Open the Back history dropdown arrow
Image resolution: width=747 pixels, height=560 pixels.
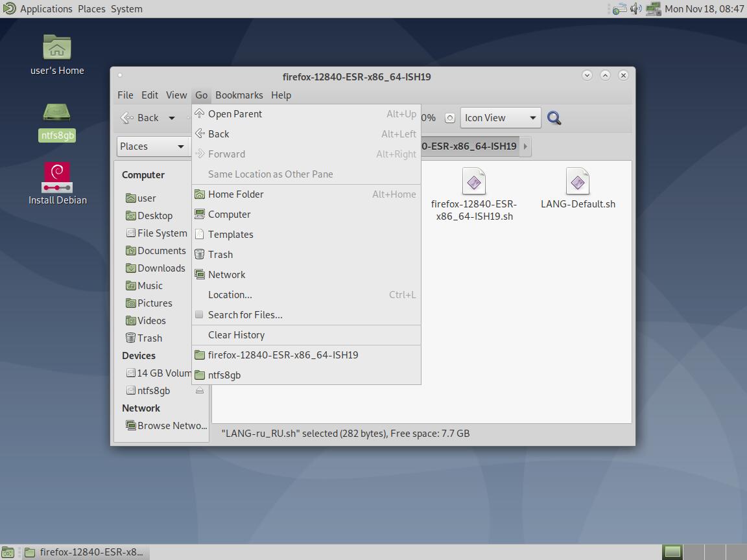171,118
